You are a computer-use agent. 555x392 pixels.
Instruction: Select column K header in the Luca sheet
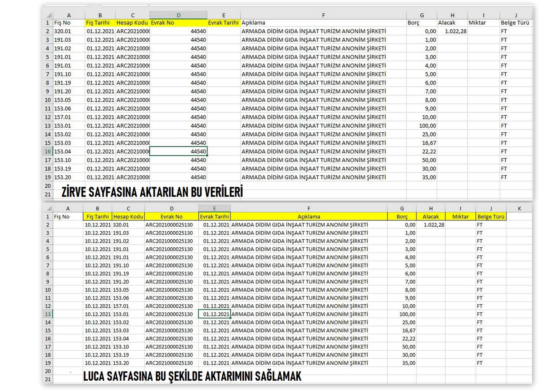pos(519,208)
